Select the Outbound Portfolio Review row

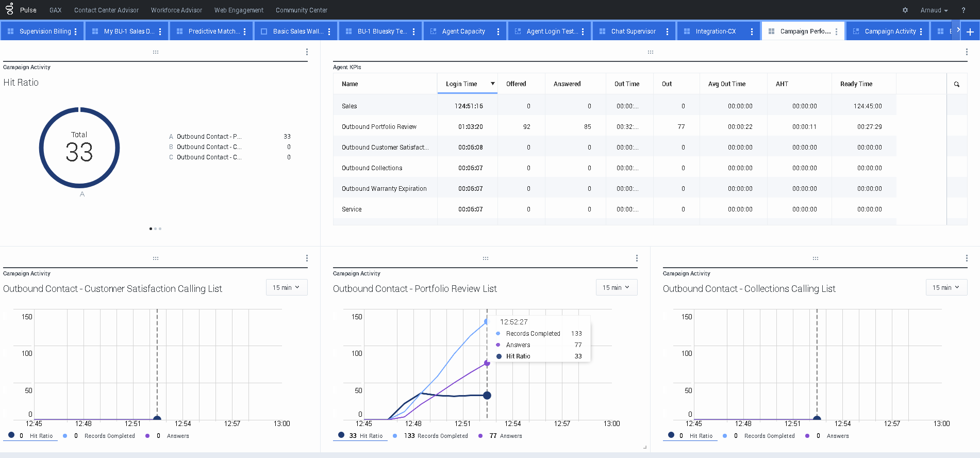tap(379, 127)
